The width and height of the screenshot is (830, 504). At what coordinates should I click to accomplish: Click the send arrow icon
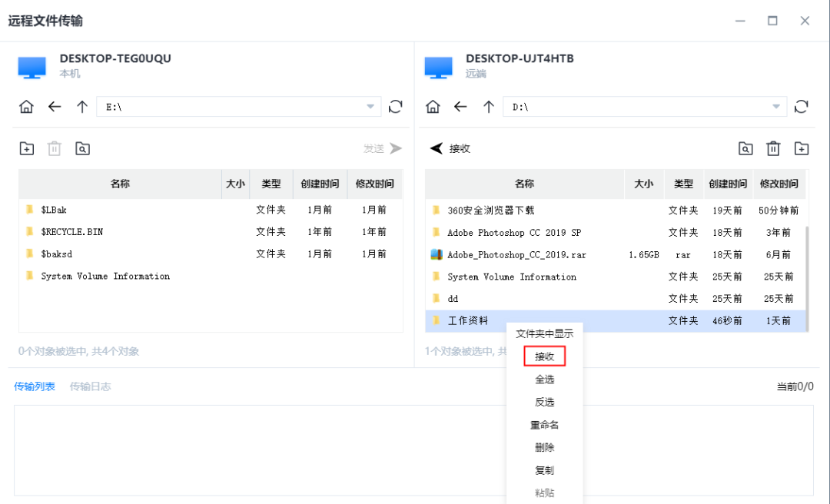(x=396, y=149)
